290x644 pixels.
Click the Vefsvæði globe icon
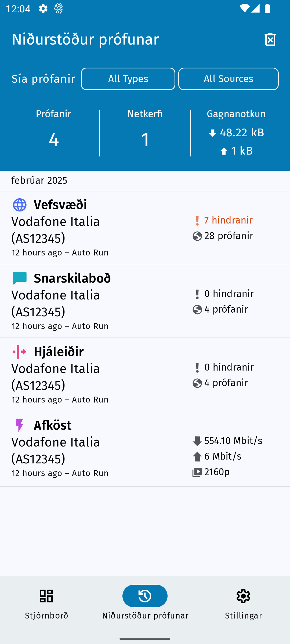point(20,205)
